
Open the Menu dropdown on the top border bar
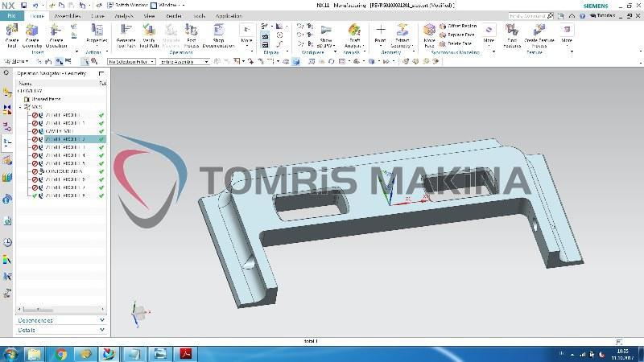pyautogui.click(x=16, y=62)
